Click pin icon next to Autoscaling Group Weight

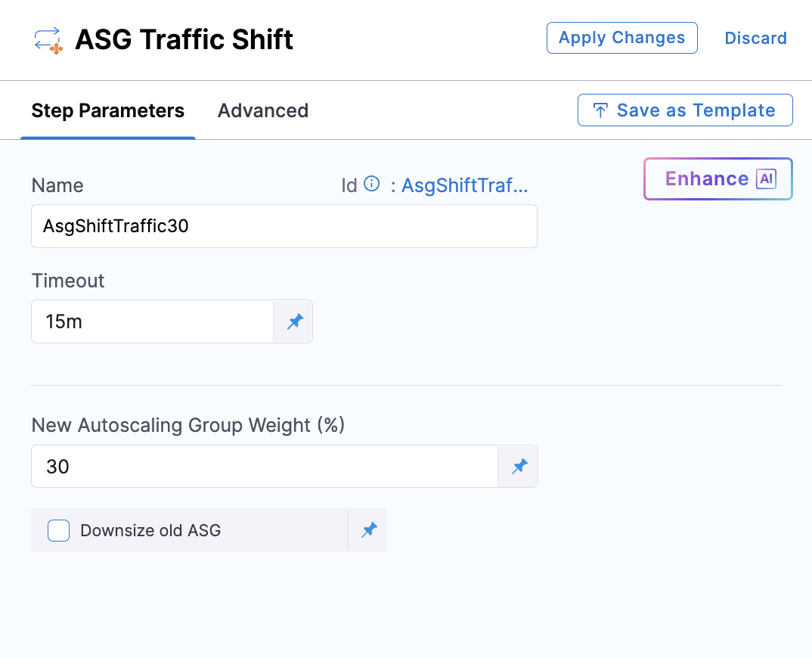pos(519,467)
